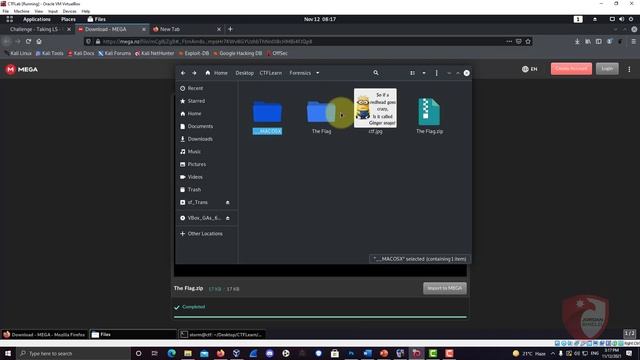Click Windows Start button

pyautogui.click(x=8, y=353)
